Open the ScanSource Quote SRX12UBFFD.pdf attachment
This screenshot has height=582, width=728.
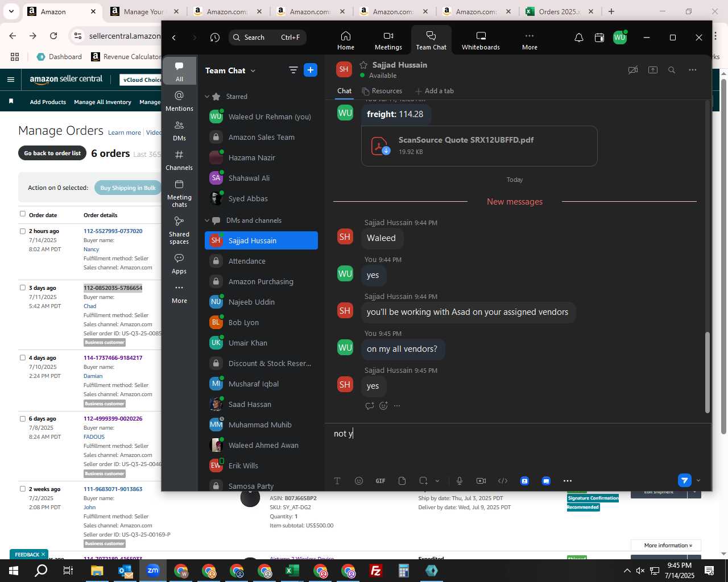(x=479, y=146)
